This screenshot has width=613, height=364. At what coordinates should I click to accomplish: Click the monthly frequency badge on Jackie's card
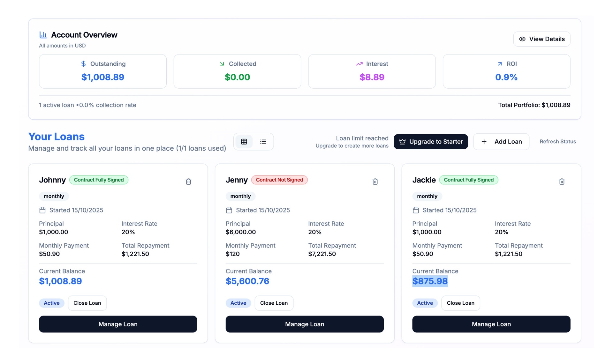(427, 196)
